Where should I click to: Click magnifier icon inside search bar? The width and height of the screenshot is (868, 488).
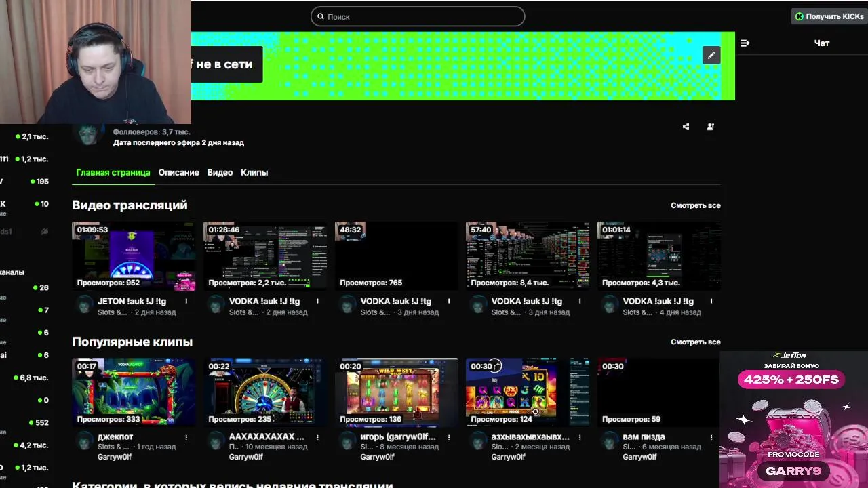[x=321, y=16]
